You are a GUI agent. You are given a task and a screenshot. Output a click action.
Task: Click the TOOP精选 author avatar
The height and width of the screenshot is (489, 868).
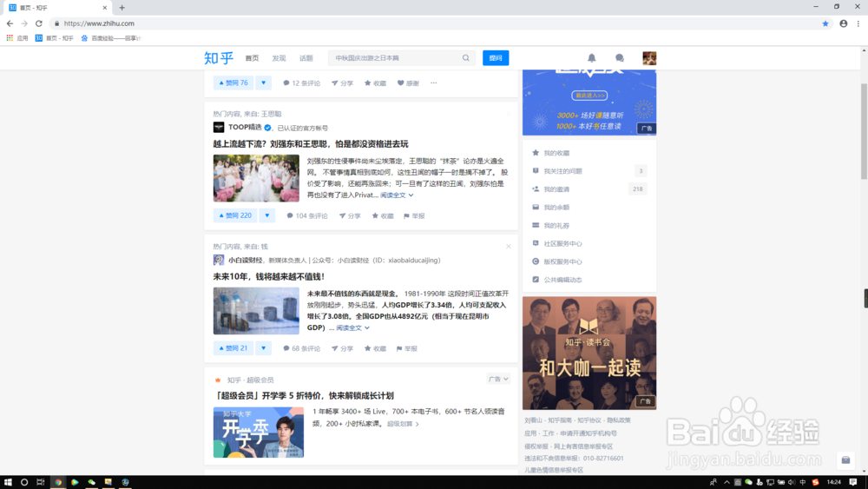219,128
